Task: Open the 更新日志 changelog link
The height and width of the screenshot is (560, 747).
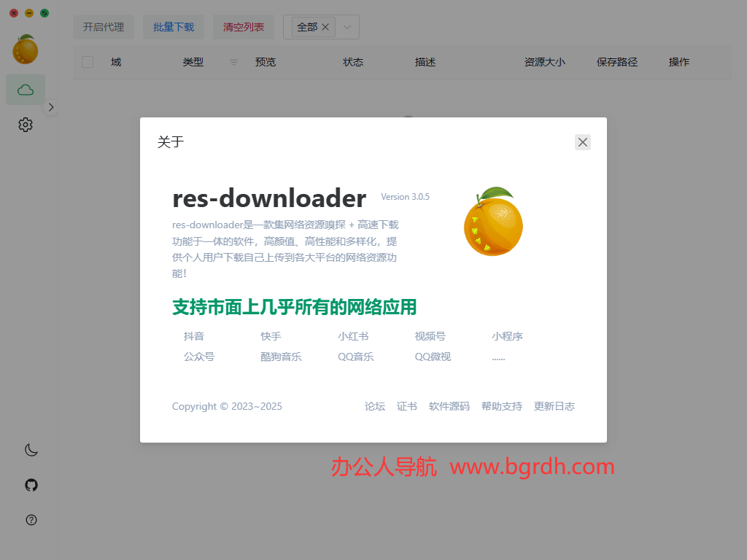Action: (x=554, y=406)
